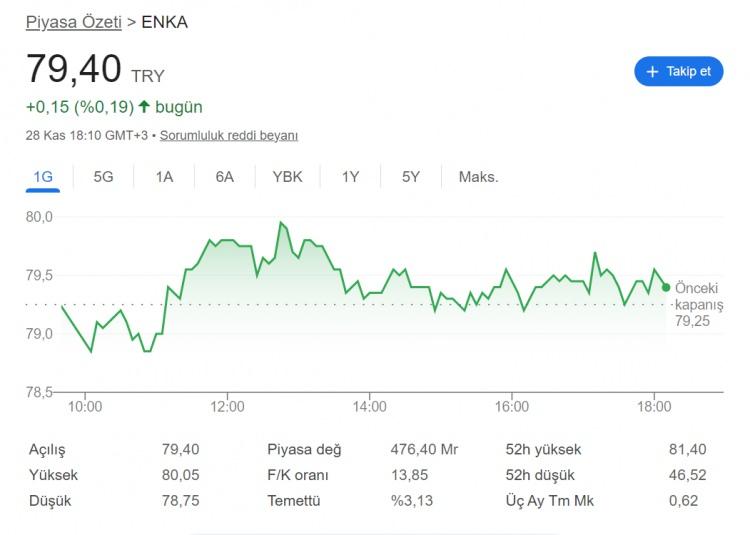The width and height of the screenshot is (750, 535).
Task: View the 1Y one-year chart tab
Action: (350, 177)
